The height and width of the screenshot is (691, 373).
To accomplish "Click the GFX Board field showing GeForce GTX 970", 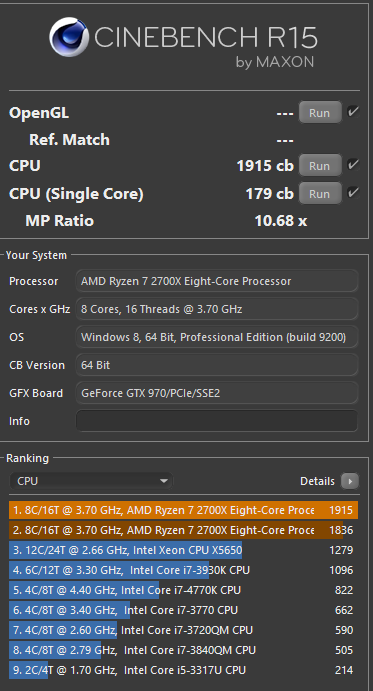I will [x=217, y=393].
